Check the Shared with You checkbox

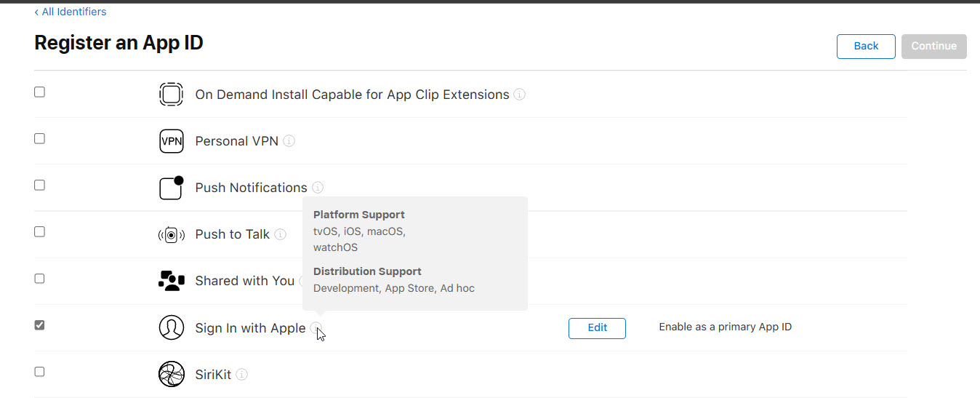(40, 278)
